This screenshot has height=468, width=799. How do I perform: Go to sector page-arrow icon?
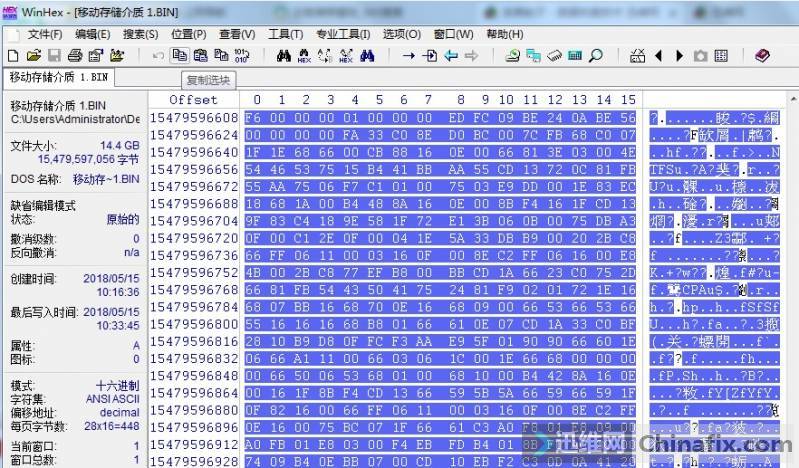(x=430, y=56)
